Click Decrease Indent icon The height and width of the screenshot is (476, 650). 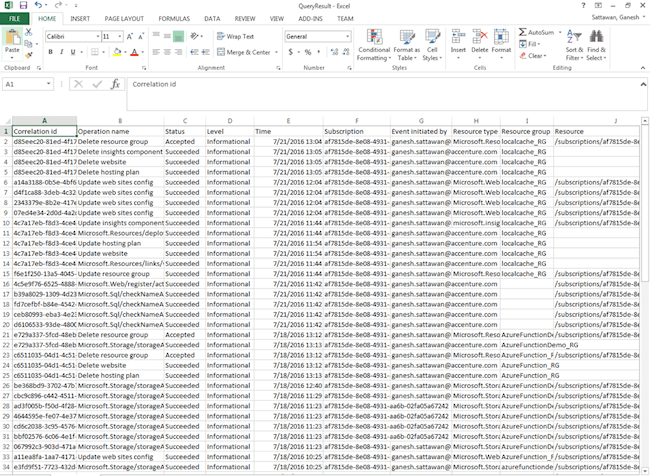tap(194, 52)
